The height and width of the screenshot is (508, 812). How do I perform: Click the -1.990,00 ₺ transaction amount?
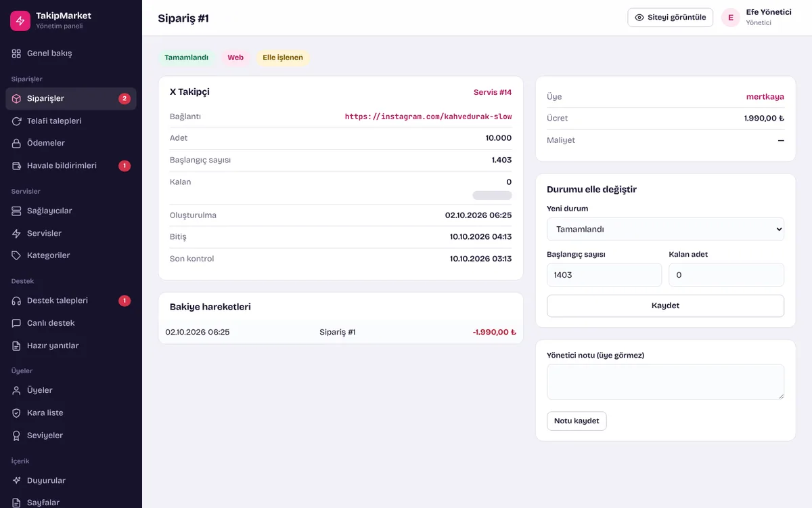(x=495, y=333)
